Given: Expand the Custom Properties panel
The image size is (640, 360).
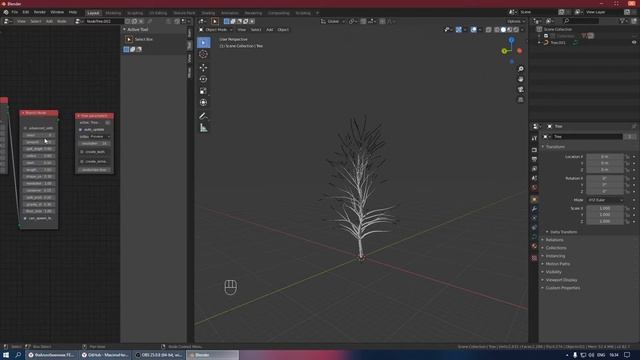Looking at the screenshot, I should point(562,288).
